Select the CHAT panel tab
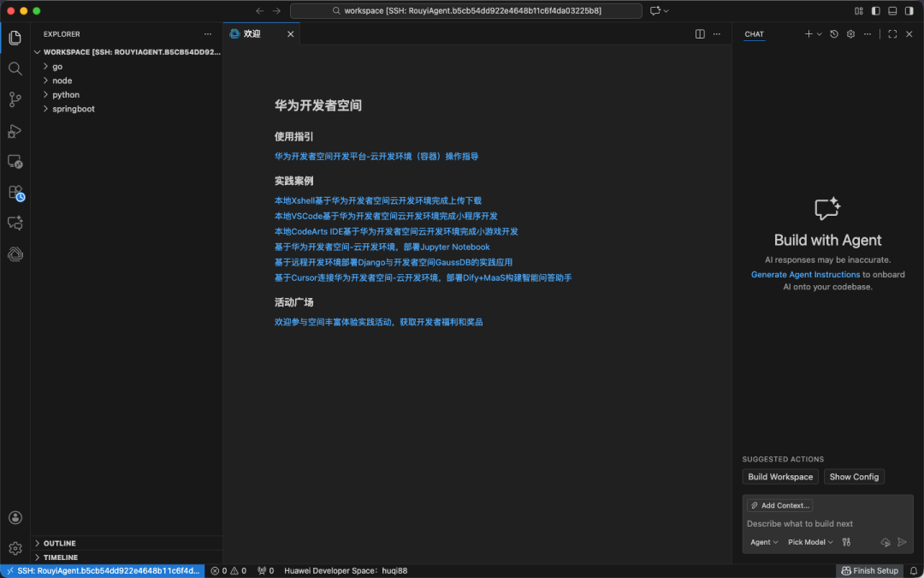The image size is (924, 578). coord(755,34)
